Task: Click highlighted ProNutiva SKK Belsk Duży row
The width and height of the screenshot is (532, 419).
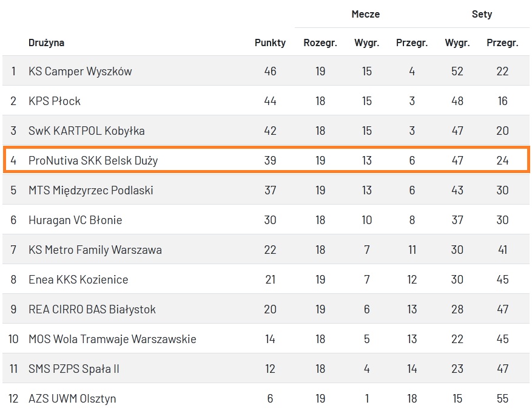Action: 93,160
